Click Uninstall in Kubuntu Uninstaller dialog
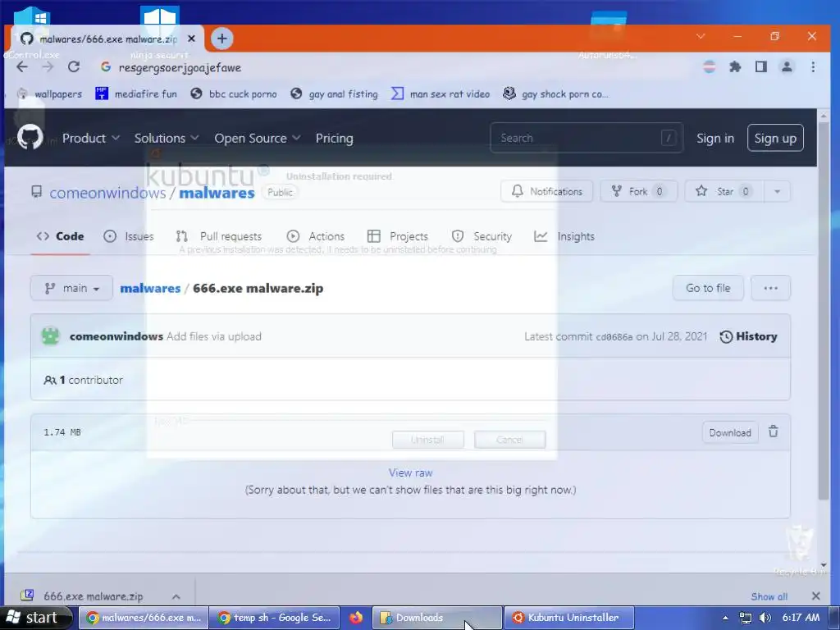Screen dimensions: 840x630 tap(428, 440)
